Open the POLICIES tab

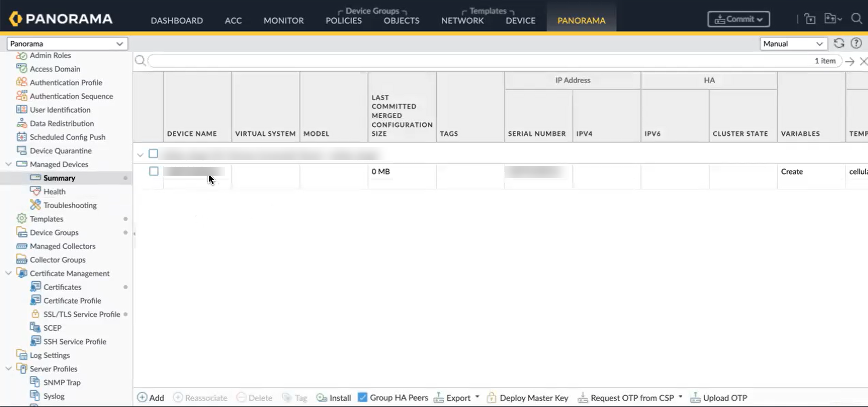click(343, 21)
